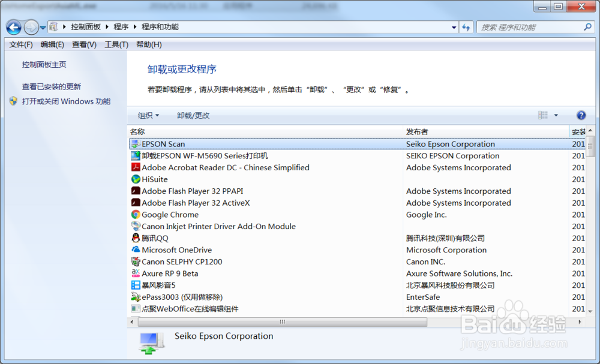Screen dimensions: 600x364
Task: Open 控制面板主页 link
Action: tap(44, 65)
